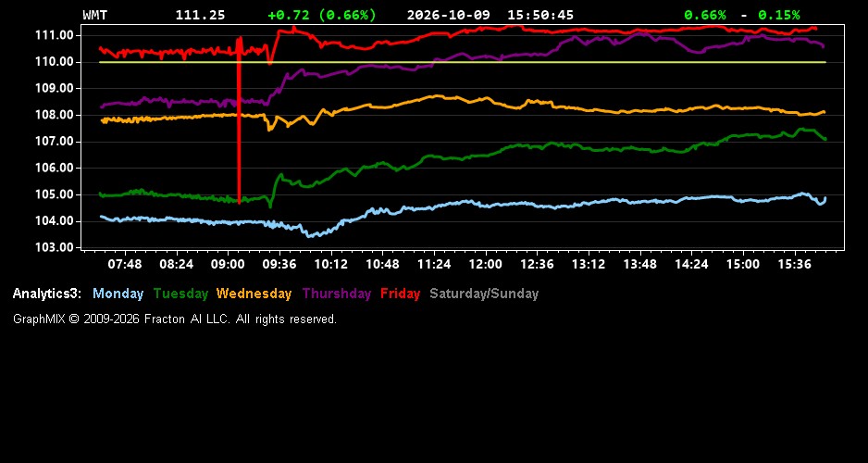Click the 109.00 y-axis label
This screenshot has width=868, height=463.
pyautogui.click(x=55, y=89)
